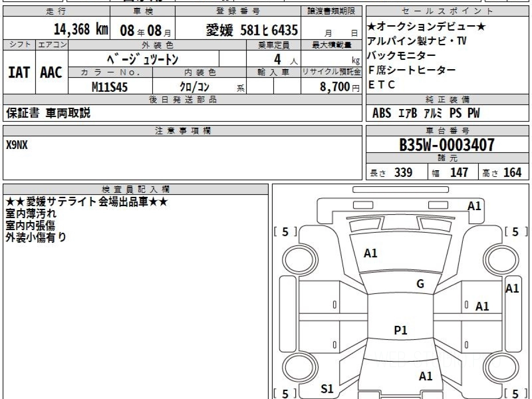Click the S1 damage mark on the diagram
The height and width of the screenshot is (399, 532).
point(327,389)
